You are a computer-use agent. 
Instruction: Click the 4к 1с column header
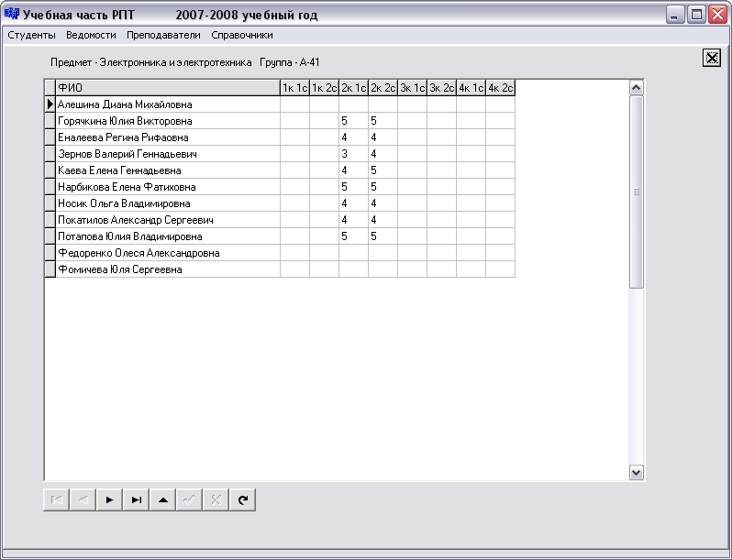click(471, 88)
